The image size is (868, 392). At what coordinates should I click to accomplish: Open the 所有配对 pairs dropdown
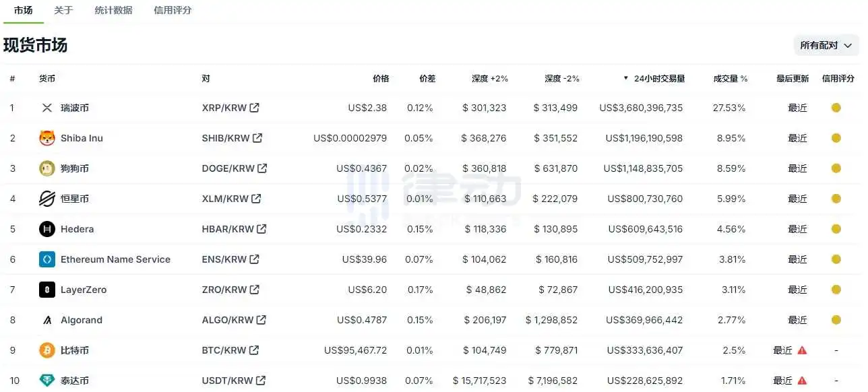[826, 45]
